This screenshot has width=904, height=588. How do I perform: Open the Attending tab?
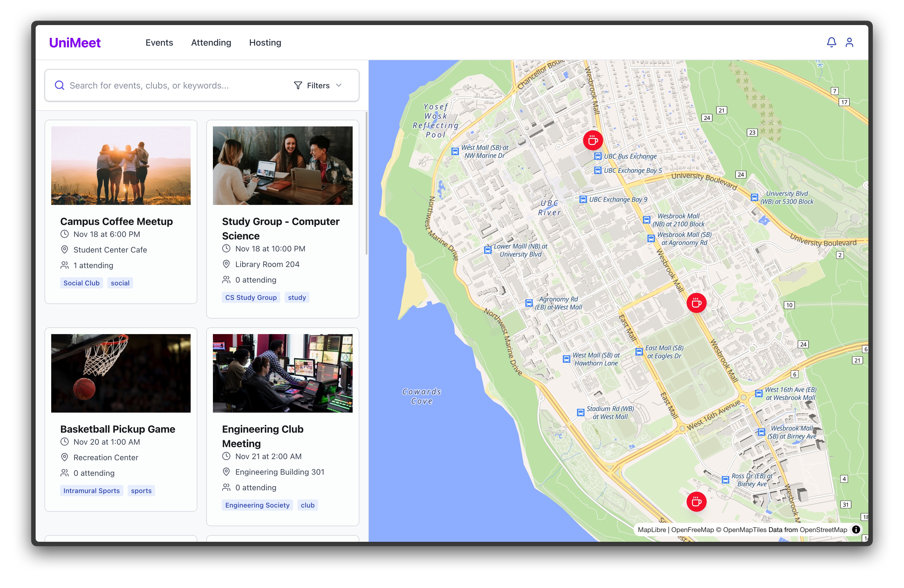click(x=211, y=43)
